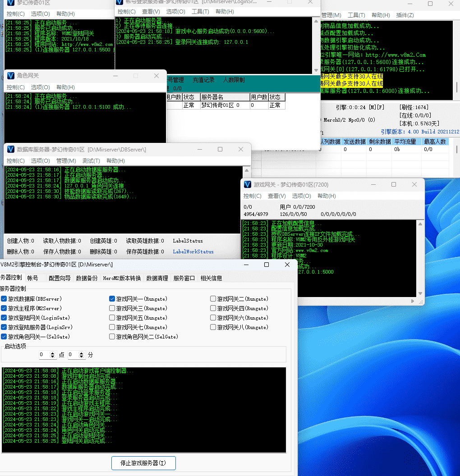
Task: Uncheck 游戏数据库 (DBServer) checkbox
Action: (x=4, y=299)
